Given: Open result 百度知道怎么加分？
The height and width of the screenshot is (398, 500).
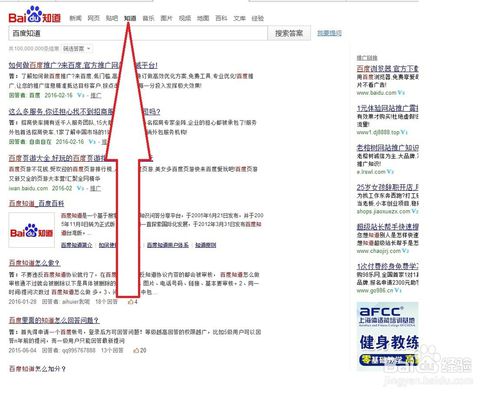Looking at the screenshot, I should pos(37,369).
